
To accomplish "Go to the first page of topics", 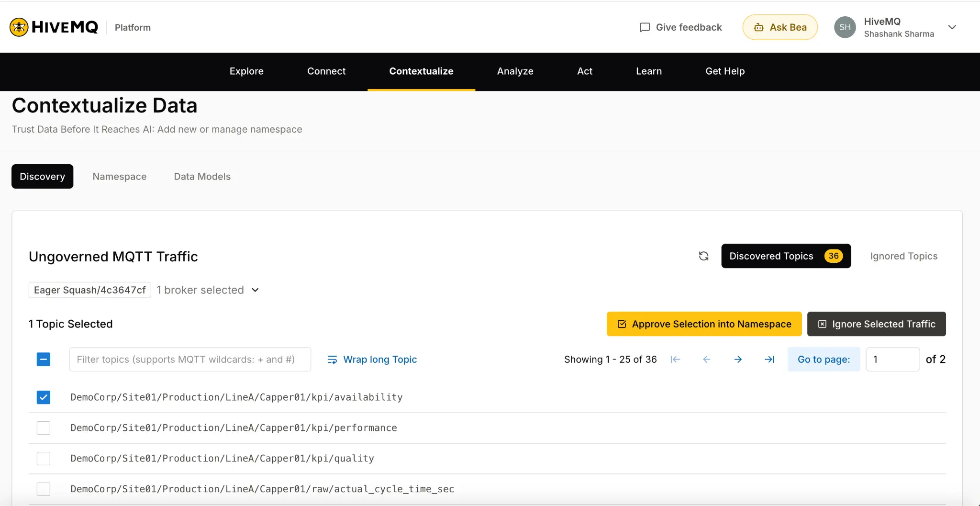I will pos(675,360).
